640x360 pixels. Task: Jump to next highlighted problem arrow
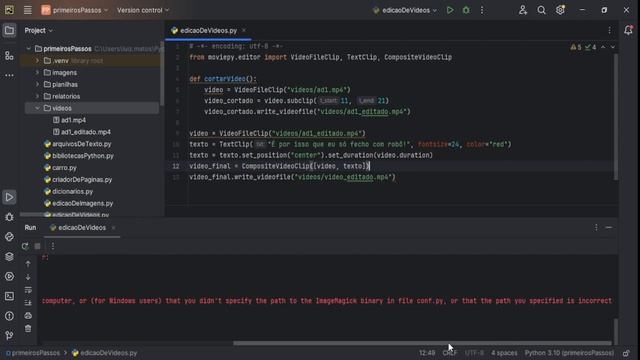tap(613, 47)
